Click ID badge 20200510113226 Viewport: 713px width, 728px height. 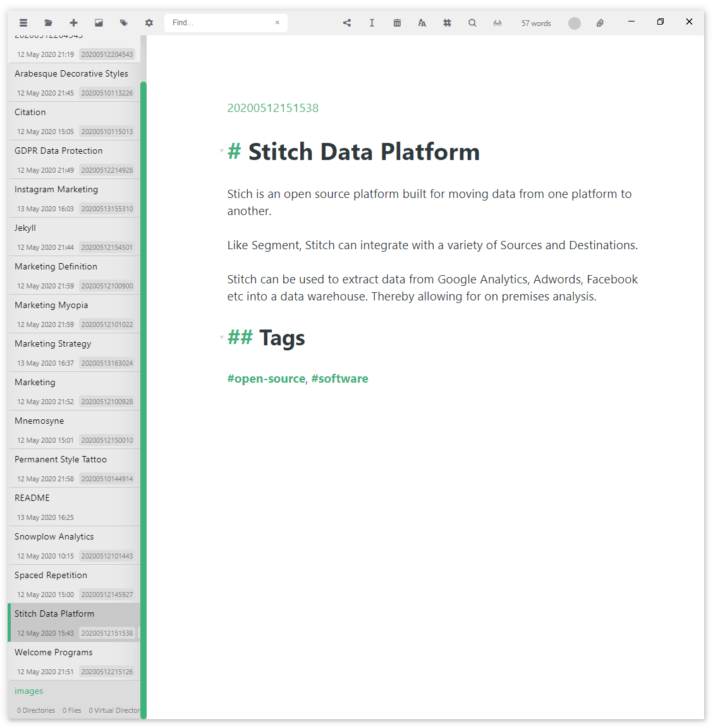coord(107,94)
